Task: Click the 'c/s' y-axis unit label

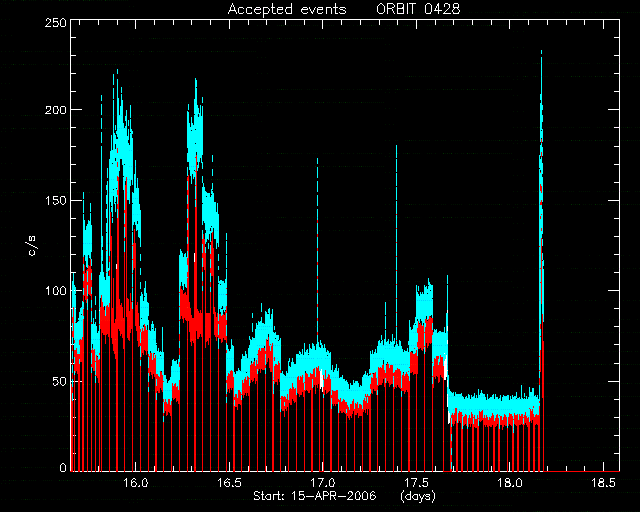Action: tap(32, 246)
